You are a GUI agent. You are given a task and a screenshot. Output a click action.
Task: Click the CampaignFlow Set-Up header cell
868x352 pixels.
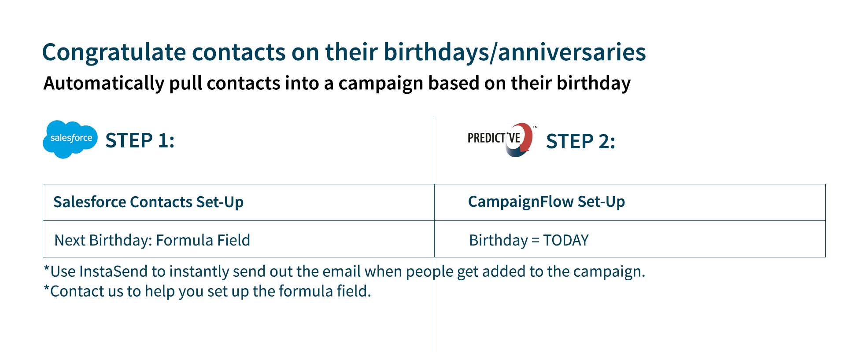(630, 202)
